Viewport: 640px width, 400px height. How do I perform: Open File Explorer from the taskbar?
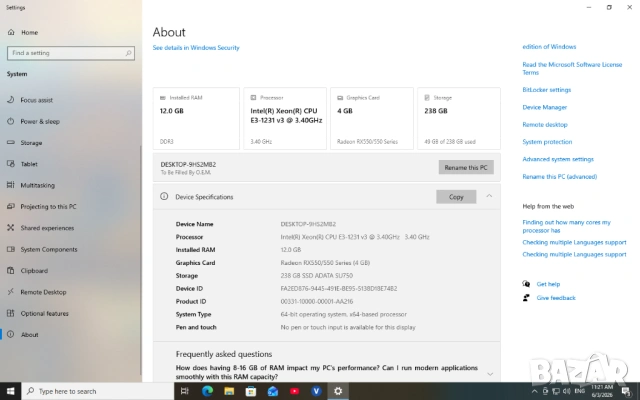229,391
